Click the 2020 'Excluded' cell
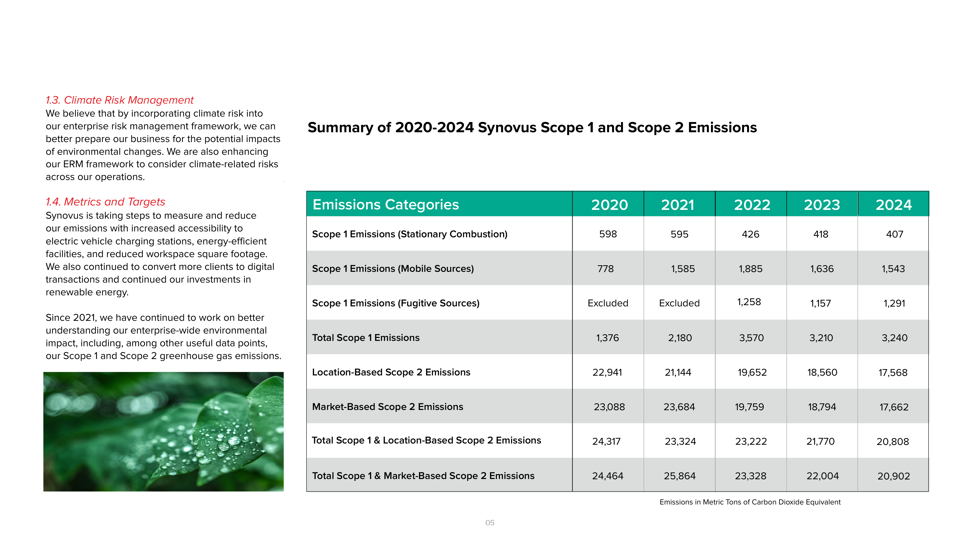Viewport: 980px width, 551px height. [608, 303]
